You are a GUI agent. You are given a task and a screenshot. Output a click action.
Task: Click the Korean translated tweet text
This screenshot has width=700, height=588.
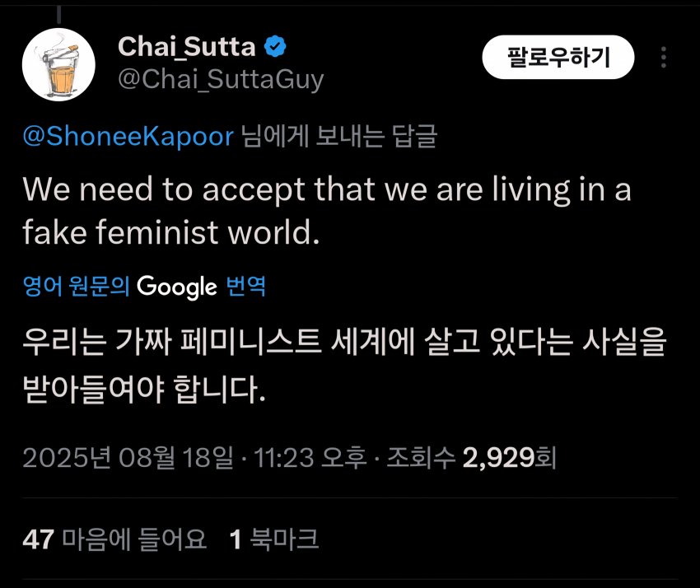(343, 365)
